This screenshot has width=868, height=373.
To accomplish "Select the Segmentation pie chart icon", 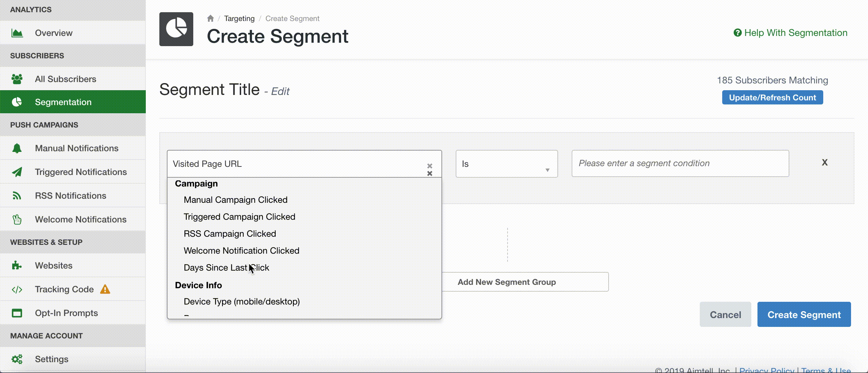I will pos(17,102).
